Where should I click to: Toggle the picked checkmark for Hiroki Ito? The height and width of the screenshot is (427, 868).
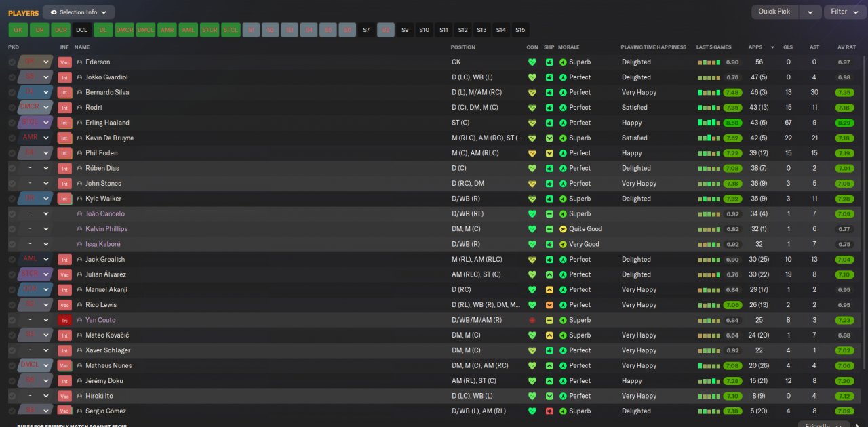(x=12, y=396)
